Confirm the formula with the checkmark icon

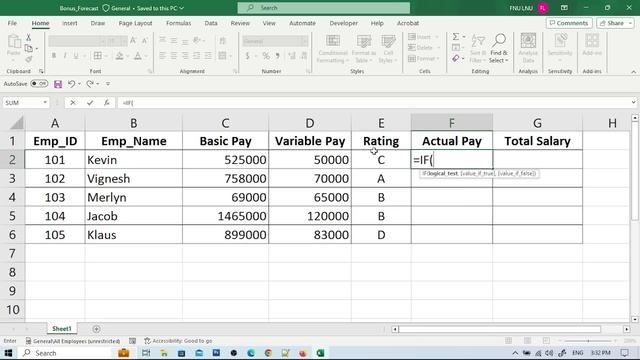tap(90, 102)
